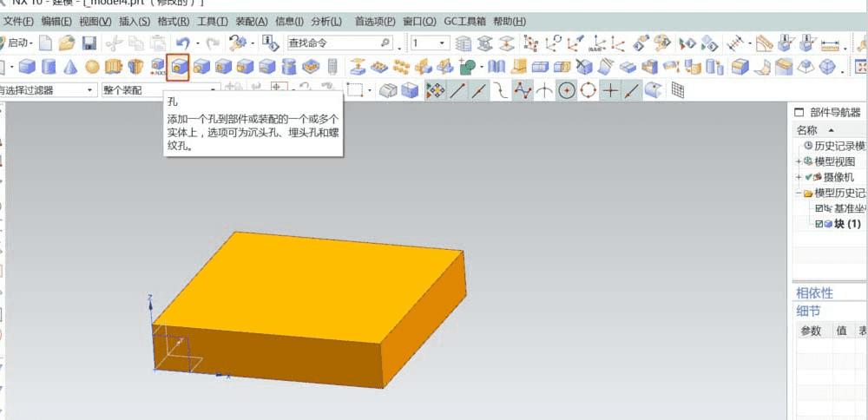Click the measure distance ruler icon

click(830, 43)
